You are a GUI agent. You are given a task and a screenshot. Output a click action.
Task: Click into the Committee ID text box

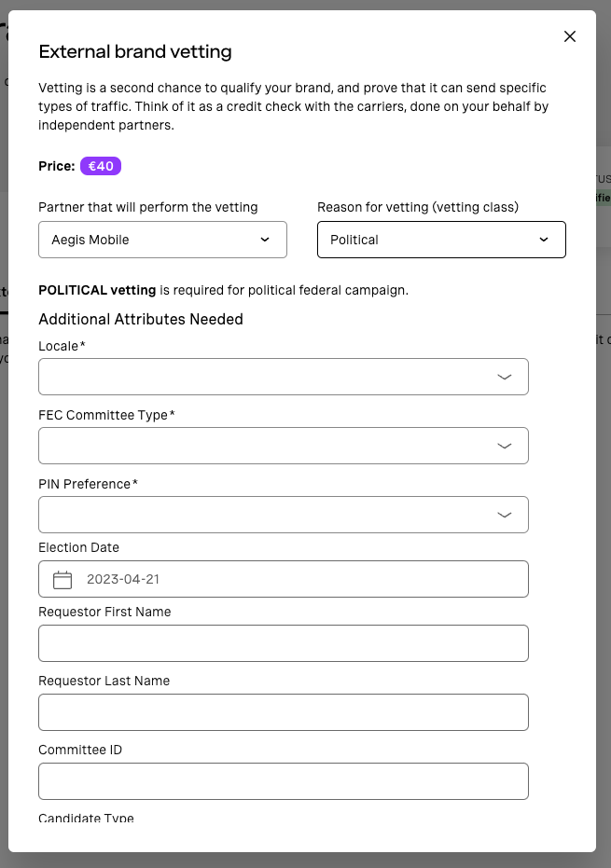[x=284, y=781]
